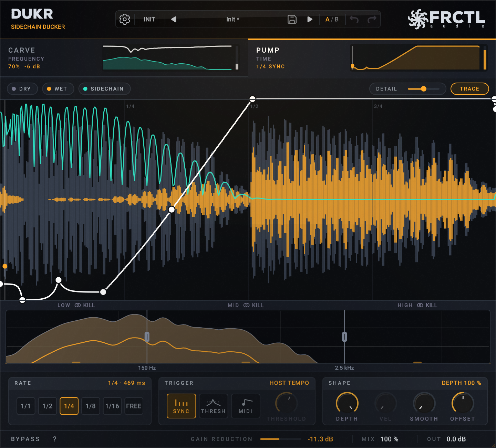Switch the A / B comparison
This screenshot has height=448, width=496.
click(x=332, y=19)
